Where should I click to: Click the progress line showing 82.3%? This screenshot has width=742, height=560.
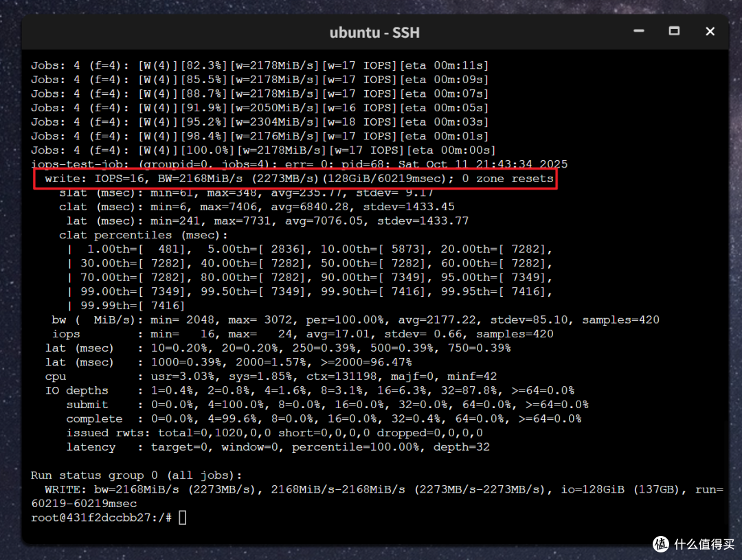tap(260, 65)
